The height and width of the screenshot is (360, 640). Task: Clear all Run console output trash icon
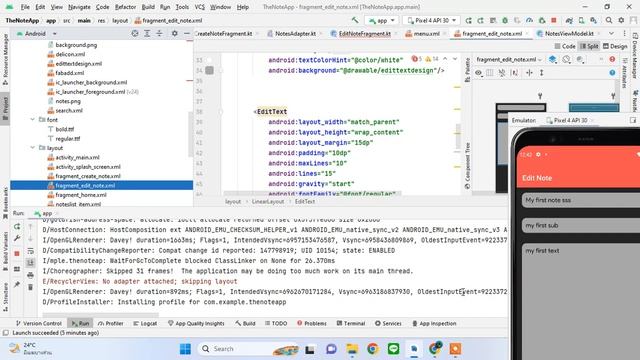[31, 287]
